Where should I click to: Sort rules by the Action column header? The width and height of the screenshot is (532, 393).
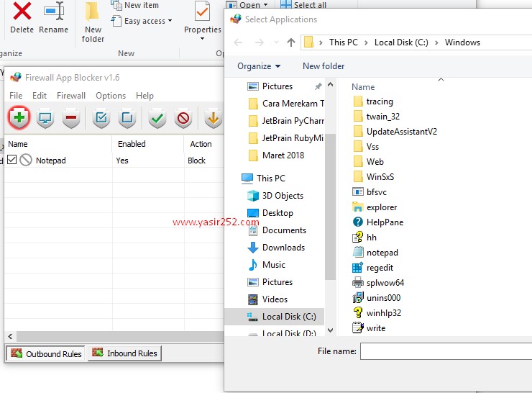click(204, 144)
